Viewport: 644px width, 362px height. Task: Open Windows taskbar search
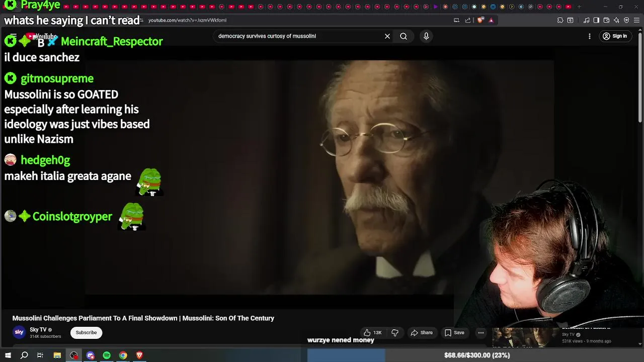pos(24,355)
